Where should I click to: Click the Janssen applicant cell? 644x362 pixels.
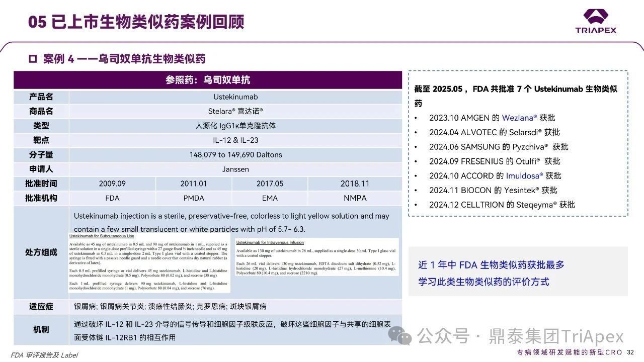(x=235, y=169)
